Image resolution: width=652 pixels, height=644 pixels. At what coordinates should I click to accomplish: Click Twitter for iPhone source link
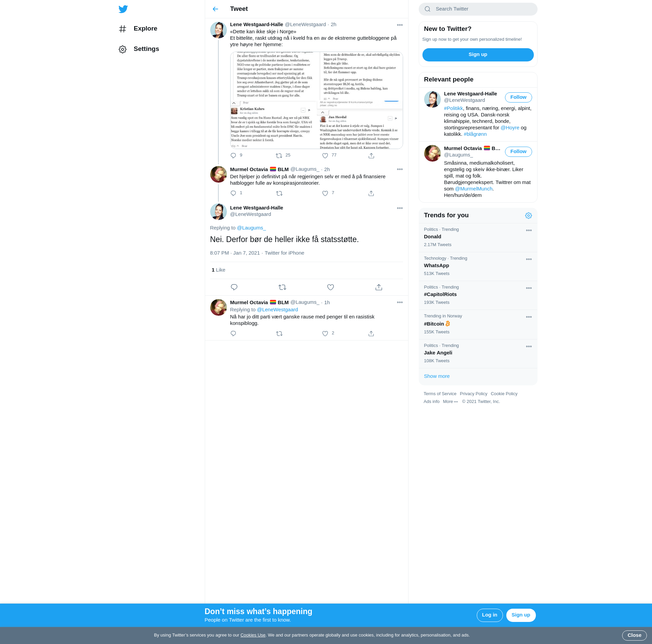click(x=284, y=253)
